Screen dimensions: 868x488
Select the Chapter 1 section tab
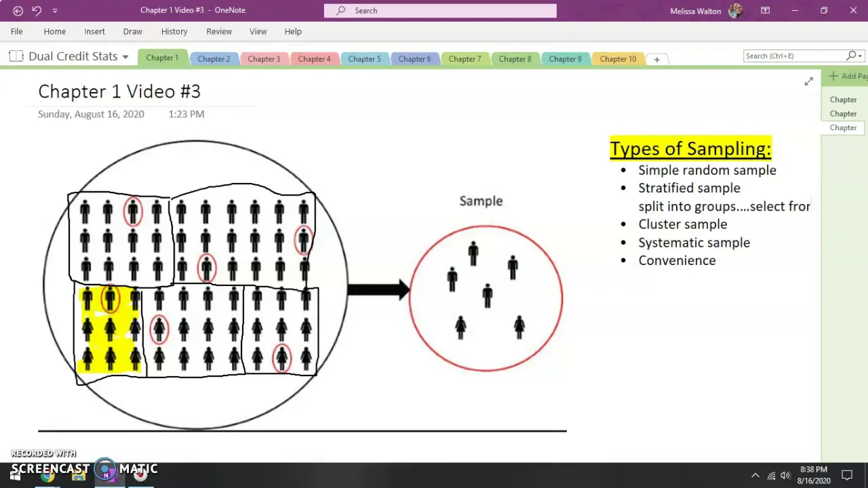[162, 58]
